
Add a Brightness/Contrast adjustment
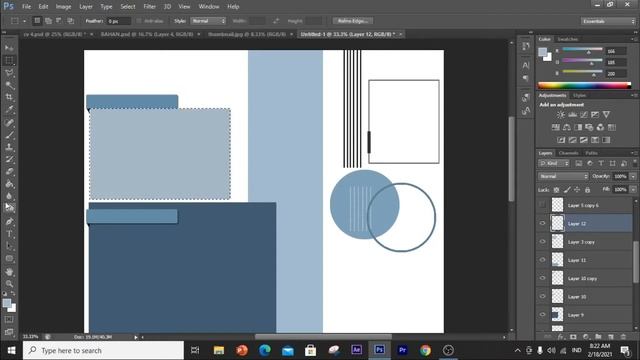[561, 115]
